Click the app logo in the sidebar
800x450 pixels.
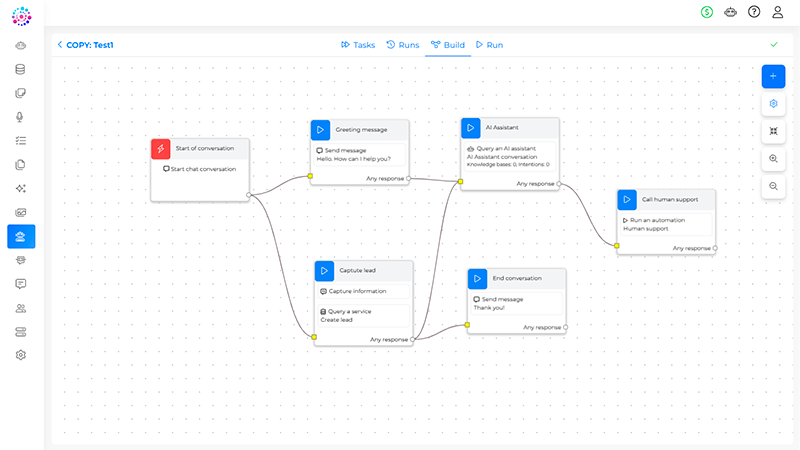(x=21, y=16)
